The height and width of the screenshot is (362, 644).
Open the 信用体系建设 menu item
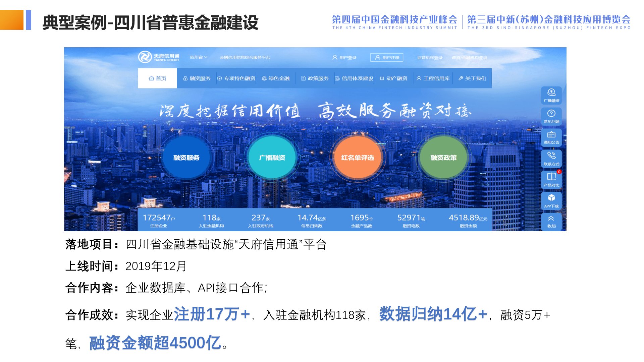coord(354,78)
